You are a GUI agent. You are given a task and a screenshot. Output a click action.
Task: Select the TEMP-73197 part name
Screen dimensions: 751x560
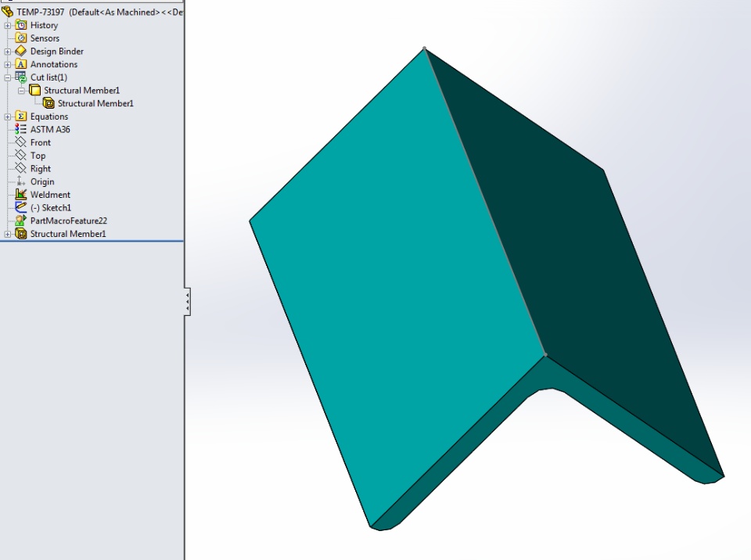pyautogui.click(x=40, y=12)
